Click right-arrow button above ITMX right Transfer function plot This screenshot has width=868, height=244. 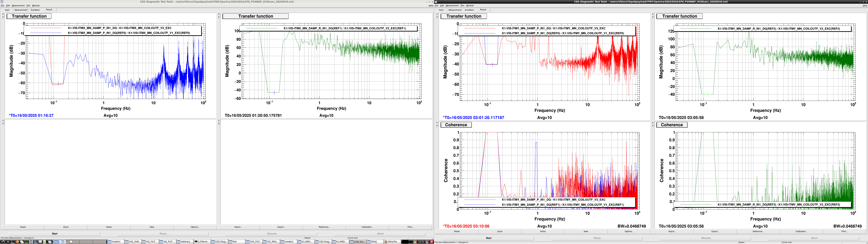219,14
